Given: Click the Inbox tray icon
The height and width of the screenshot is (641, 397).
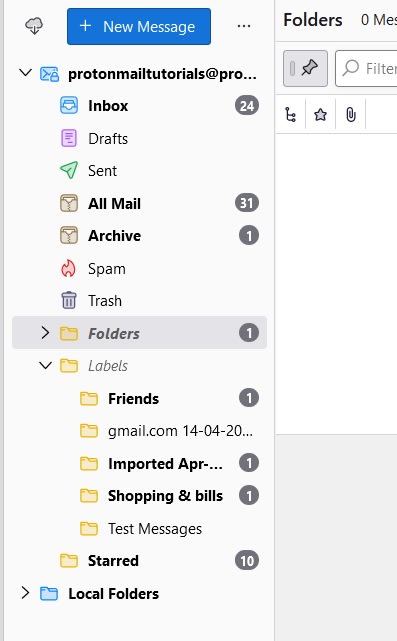Looking at the screenshot, I should tap(69, 106).
